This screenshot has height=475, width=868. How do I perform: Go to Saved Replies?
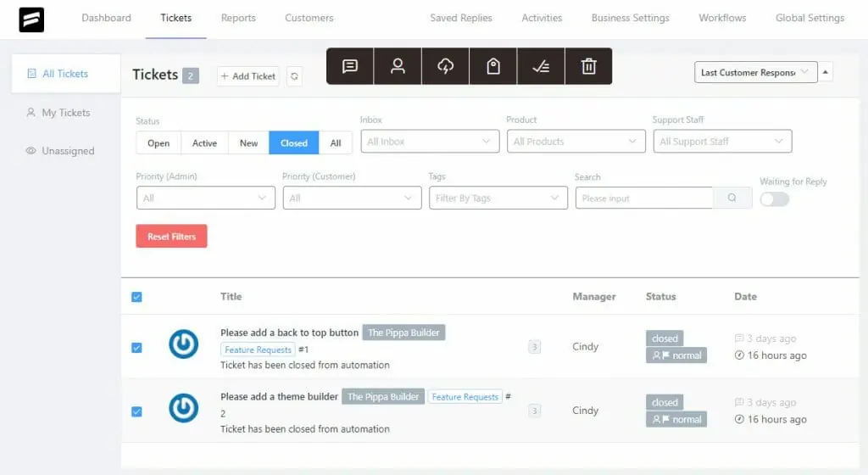461,18
